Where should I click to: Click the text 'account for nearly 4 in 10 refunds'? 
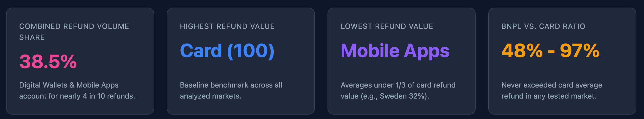[77, 96]
